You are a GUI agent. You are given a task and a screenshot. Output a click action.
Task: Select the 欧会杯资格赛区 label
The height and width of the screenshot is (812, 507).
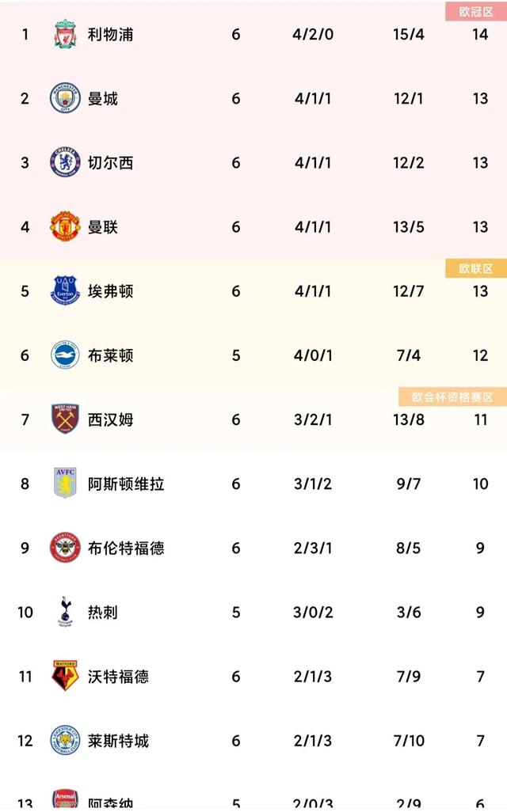click(x=452, y=397)
